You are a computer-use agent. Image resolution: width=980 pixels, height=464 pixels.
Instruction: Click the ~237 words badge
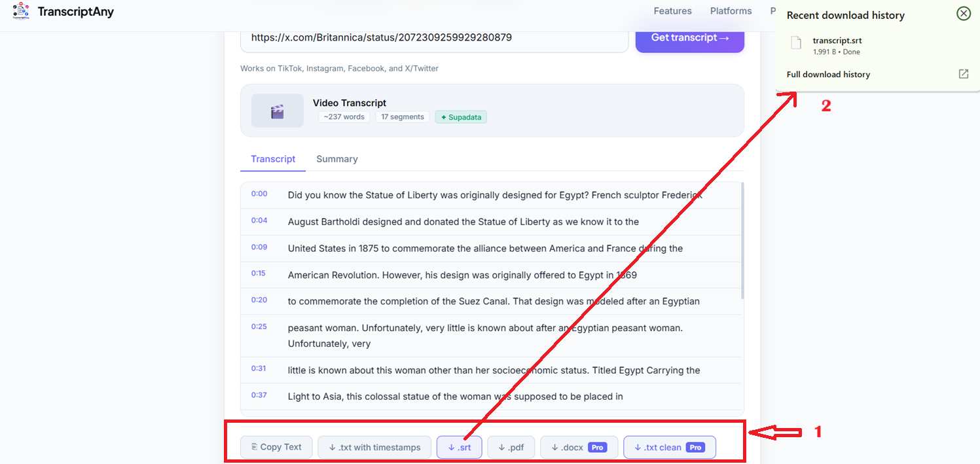[344, 117]
